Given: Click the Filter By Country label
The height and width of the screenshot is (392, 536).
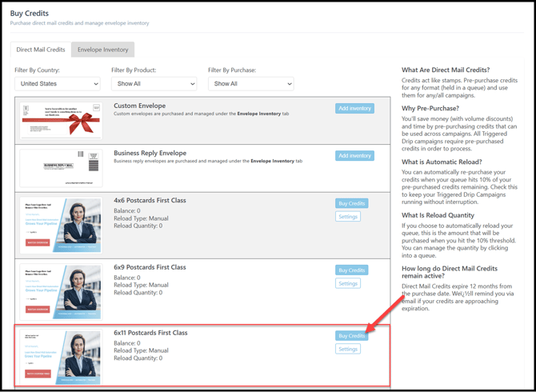Looking at the screenshot, I should tap(37, 70).
